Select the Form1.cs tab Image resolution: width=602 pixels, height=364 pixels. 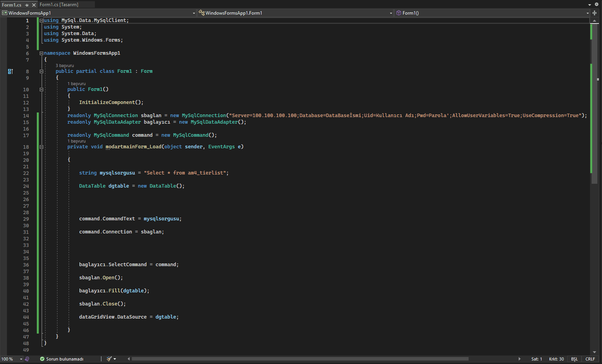coord(12,5)
